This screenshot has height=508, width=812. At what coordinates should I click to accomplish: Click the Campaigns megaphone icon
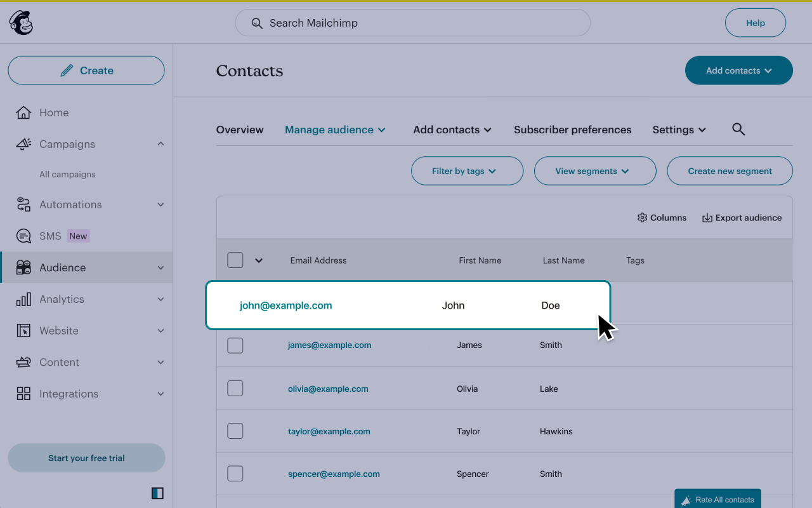pos(23,144)
